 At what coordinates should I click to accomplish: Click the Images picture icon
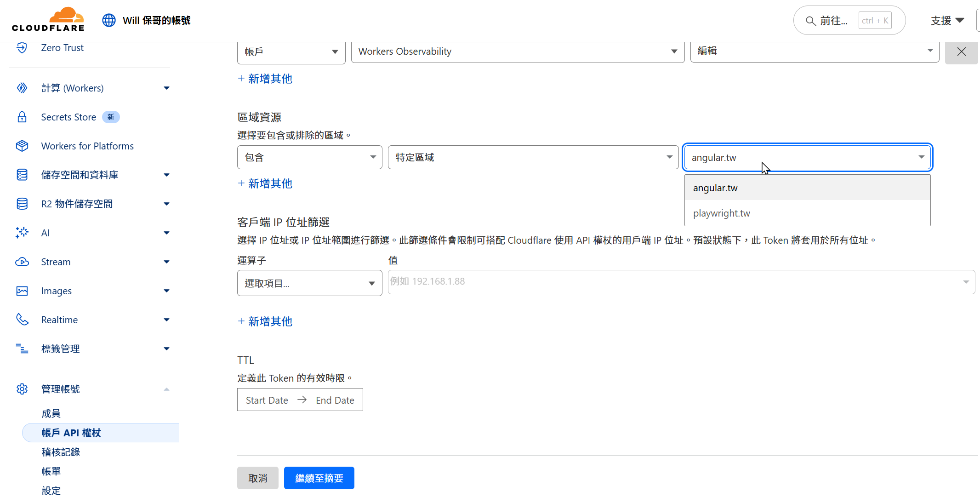click(22, 291)
